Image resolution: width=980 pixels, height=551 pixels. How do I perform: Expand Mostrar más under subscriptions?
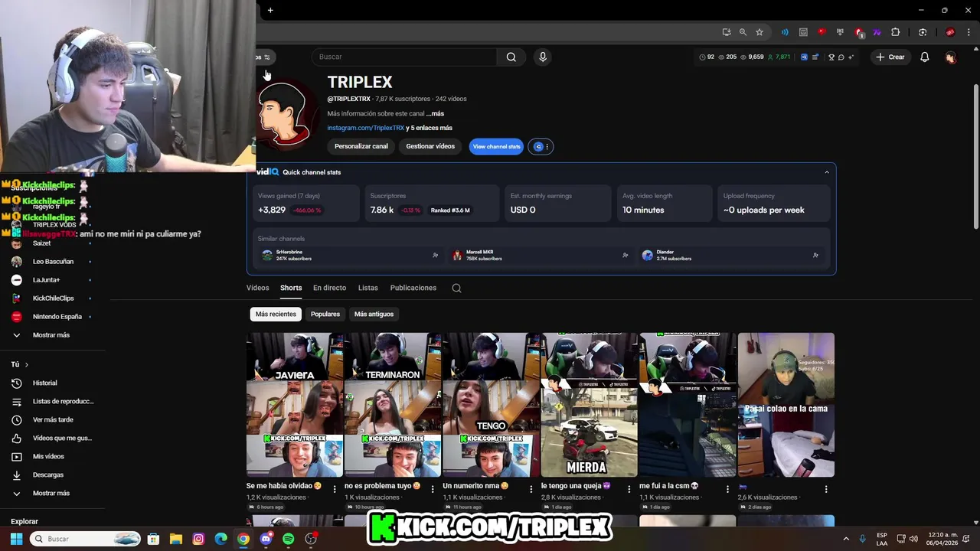point(52,335)
